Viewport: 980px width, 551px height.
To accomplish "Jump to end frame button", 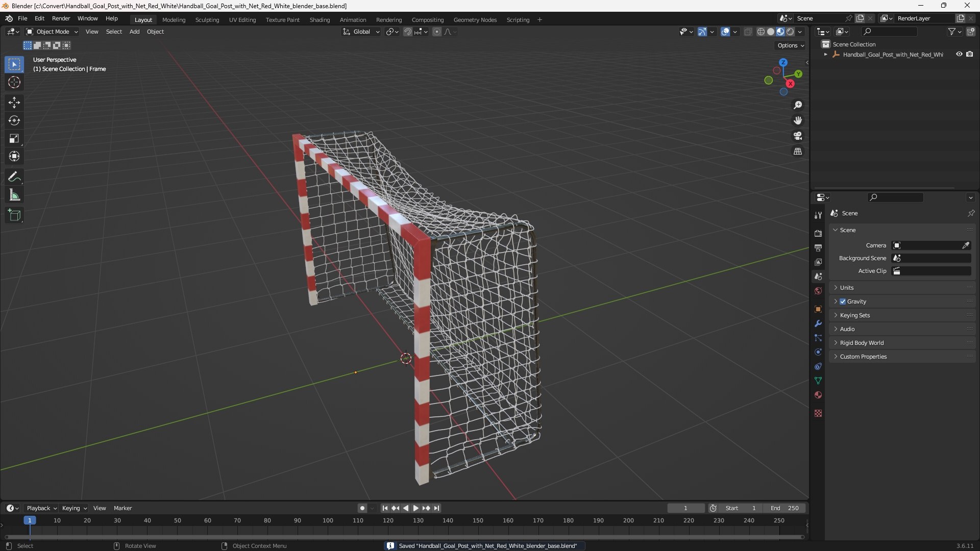I will (436, 508).
